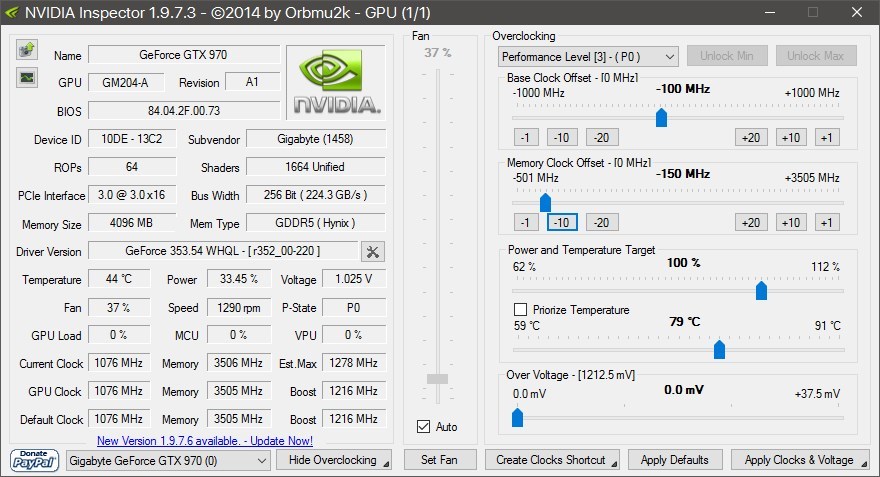Image resolution: width=880 pixels, height=477 pixels.
Task: Click the Temperature Target slider handle
Action: pyautogui.click(x=719, y=350)
